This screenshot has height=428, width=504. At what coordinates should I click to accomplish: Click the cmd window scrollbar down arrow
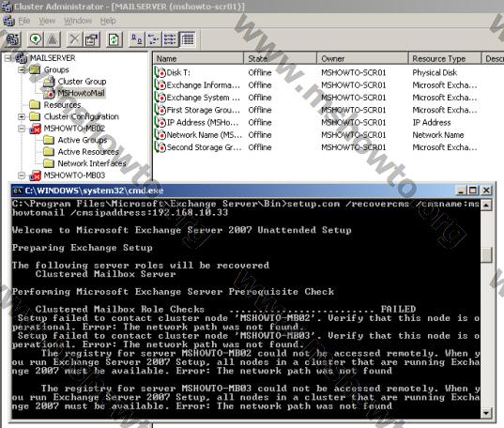[486, 413]
